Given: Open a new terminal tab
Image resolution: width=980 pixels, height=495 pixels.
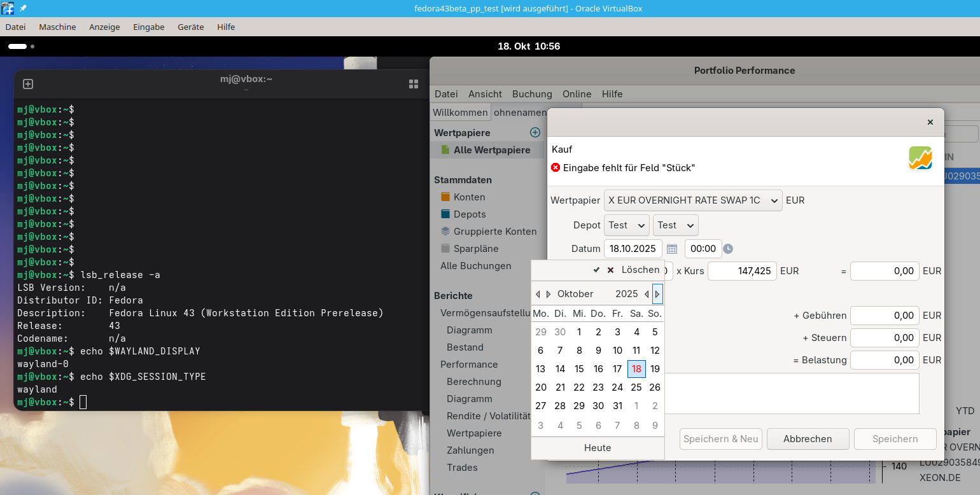Looking at the screenshot, I should pos(28,84).
